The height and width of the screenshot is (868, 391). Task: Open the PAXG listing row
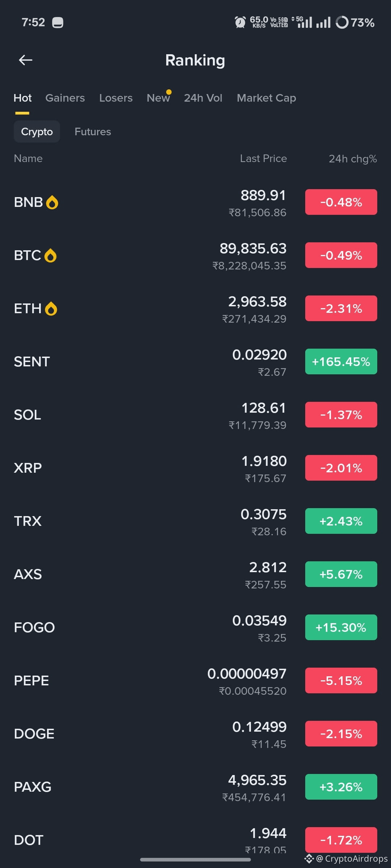[195, 787]
